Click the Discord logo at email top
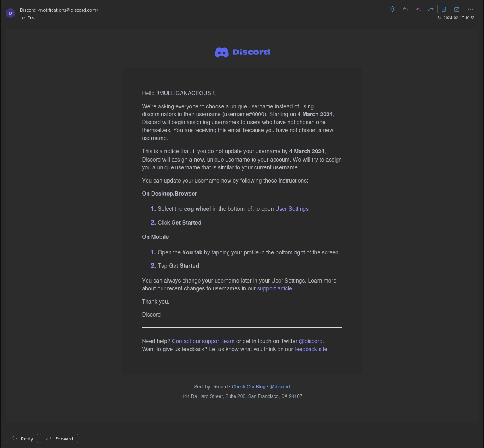484x448 pixels. pos(242,52)
